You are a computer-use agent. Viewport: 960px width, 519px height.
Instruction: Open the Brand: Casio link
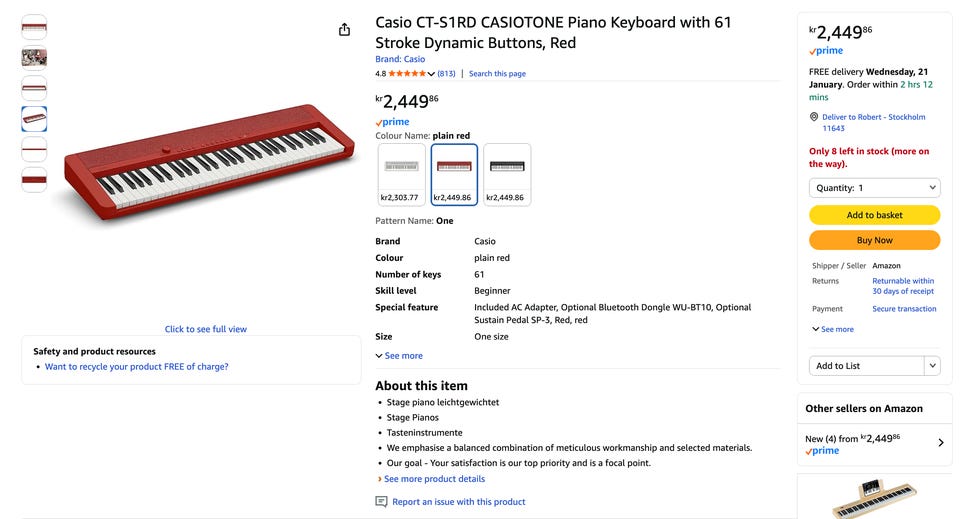[400, 59]
